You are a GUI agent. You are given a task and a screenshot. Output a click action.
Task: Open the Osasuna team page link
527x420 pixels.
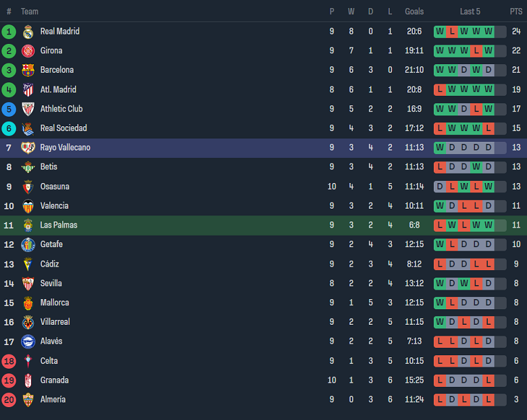[55, 186]
